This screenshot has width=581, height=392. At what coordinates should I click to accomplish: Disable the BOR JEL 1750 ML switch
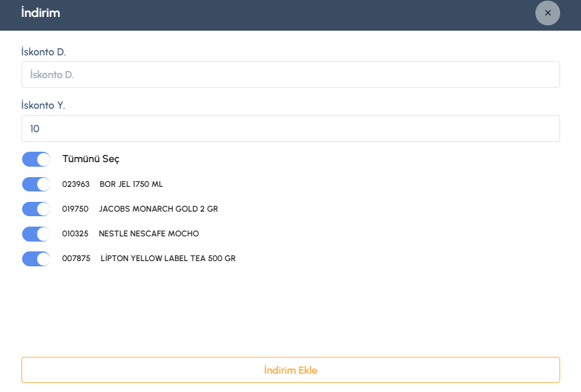(36, 184)
